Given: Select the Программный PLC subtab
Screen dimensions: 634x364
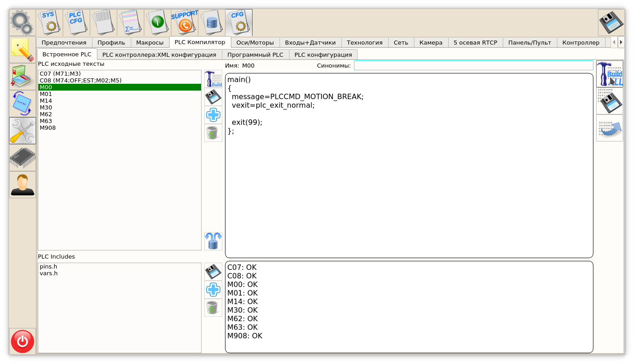Looking at the screenshot, I should 255,55.
